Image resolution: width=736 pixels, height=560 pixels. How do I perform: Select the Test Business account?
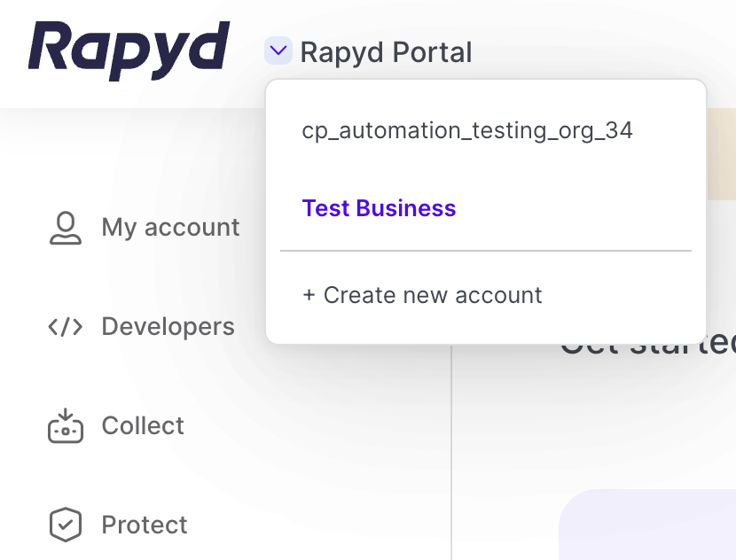pyautogui.click(x=379, y=208)
